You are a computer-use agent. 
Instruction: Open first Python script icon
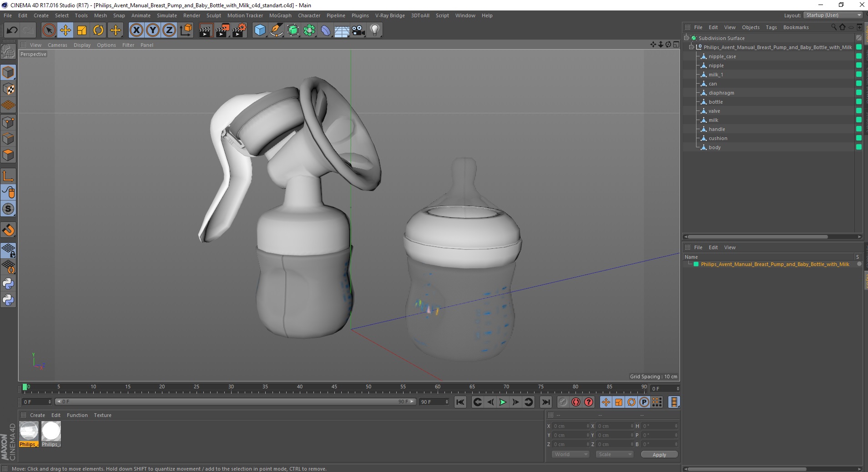[8, 284]
